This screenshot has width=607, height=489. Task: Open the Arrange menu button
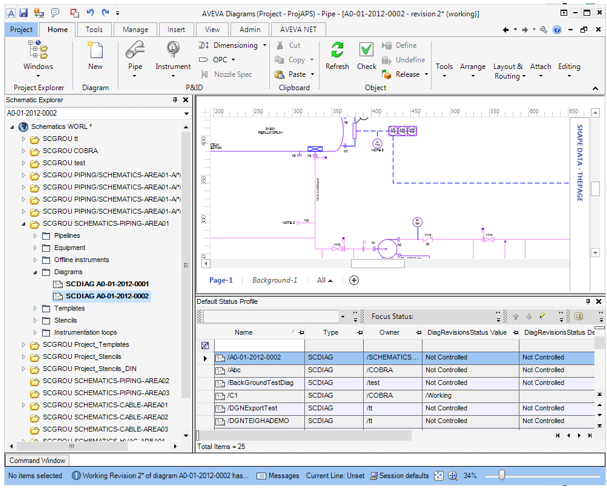pyautogui.click(x=473, y=69)
